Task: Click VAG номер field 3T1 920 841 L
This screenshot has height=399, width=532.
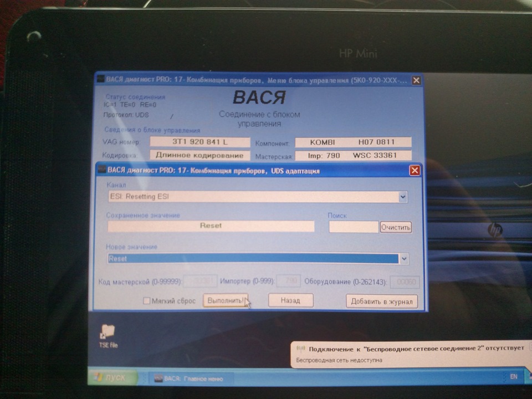Action: tap(200, 142)
